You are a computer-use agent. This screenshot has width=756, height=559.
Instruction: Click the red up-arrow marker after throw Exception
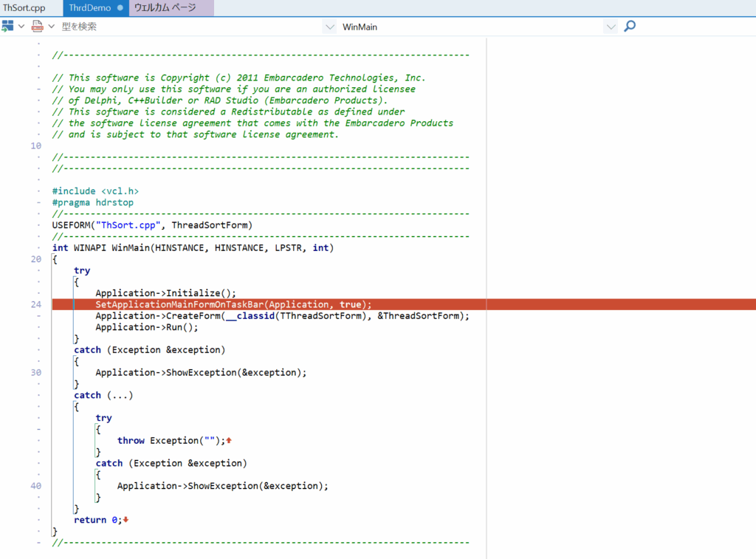click(229, 441)
